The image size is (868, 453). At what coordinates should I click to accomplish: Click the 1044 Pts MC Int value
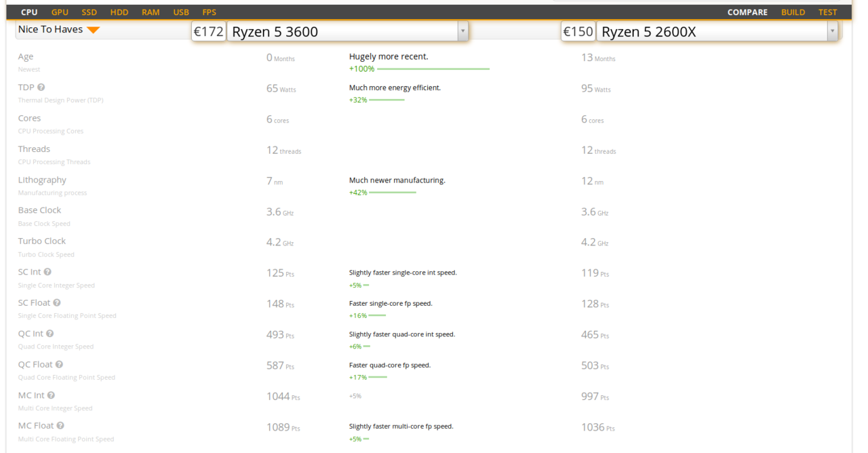click(x=283, y=397)
